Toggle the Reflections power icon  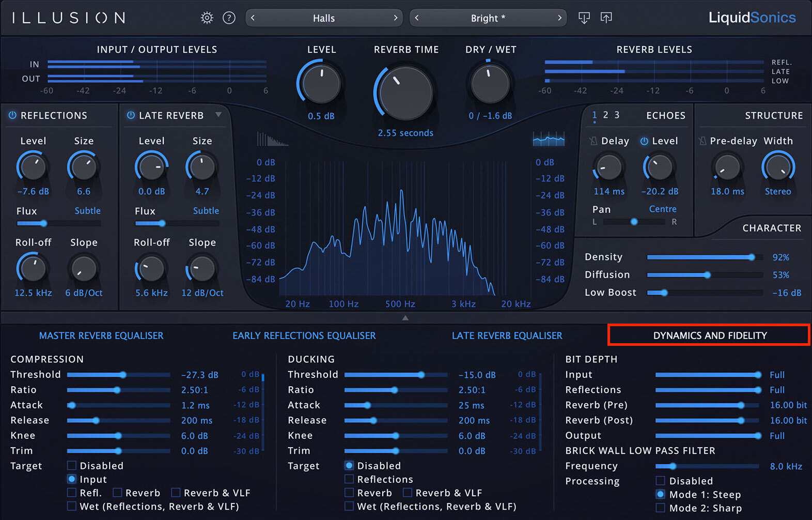point(12,115)
